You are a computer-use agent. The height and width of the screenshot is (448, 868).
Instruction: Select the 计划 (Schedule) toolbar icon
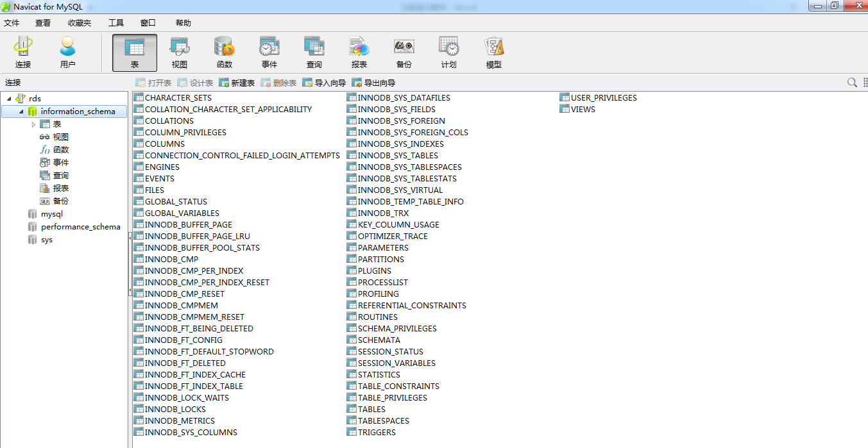[449, 53]
